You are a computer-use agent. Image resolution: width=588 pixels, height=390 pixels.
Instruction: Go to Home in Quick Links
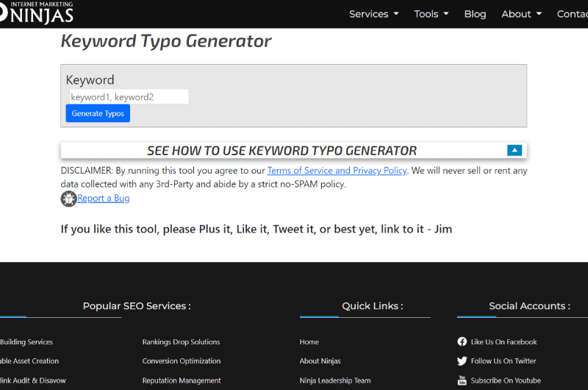click(309, 342)
